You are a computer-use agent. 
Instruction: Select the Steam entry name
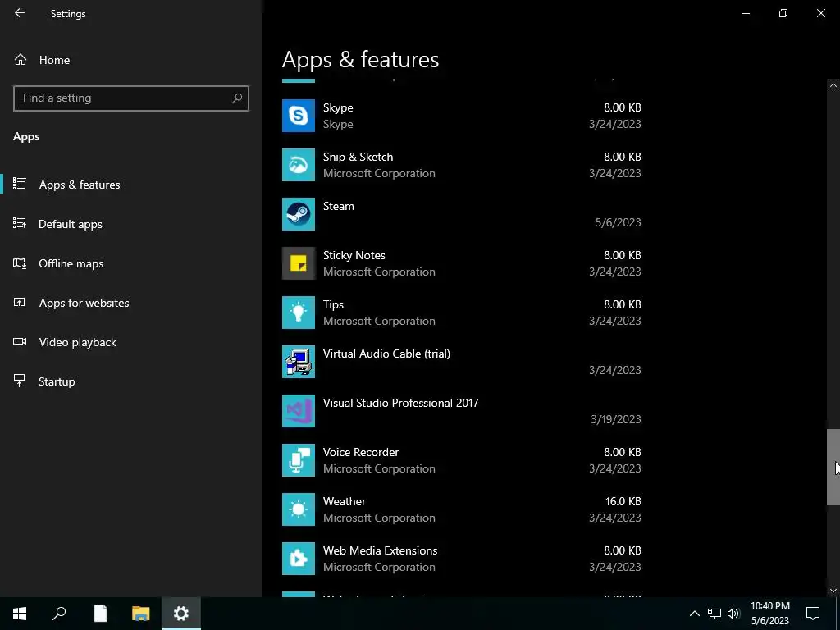coord(339,206)
